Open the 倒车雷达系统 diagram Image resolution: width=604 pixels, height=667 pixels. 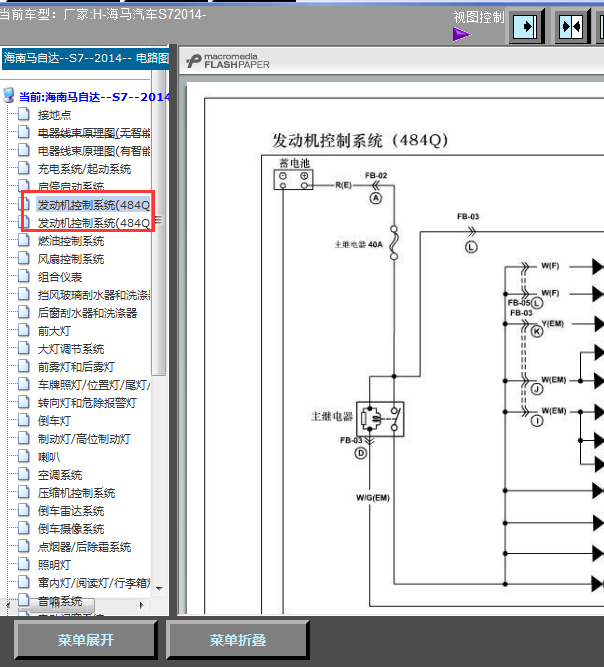(x=71, y=511)
